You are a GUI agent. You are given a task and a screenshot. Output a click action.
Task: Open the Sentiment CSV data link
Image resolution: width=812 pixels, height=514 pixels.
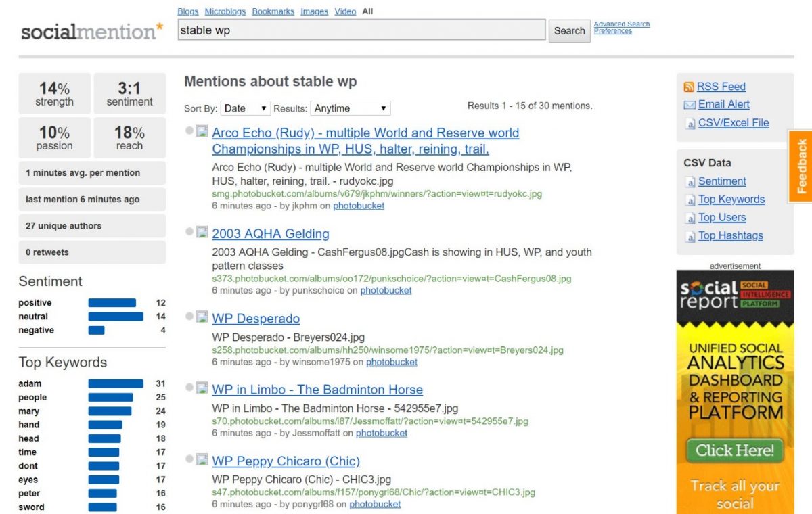click(722, 181)
